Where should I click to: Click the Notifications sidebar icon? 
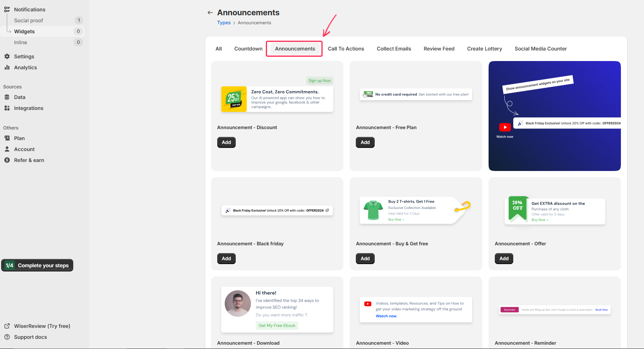pyautogui.click(x=7, y=9)
